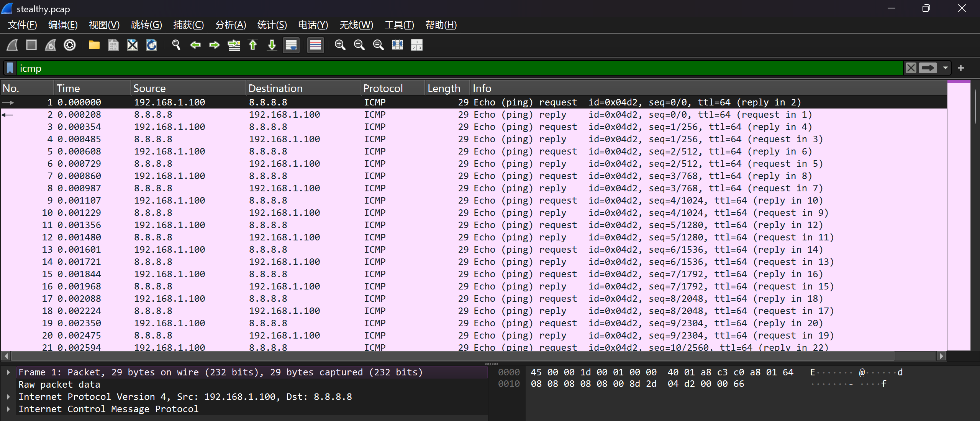Viewport: 980px width, 421px height.
Task: Click the close capture file icon
Action: (x=133, y=45)
